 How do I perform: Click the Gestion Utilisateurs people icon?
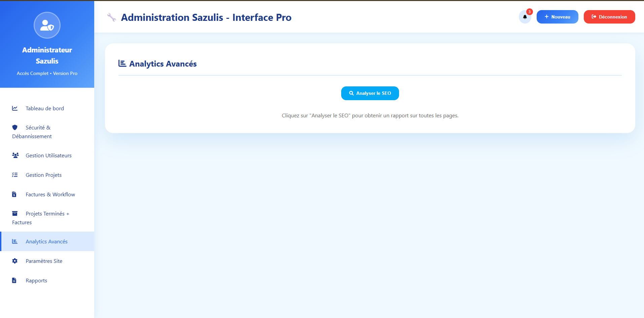(15, 155)
